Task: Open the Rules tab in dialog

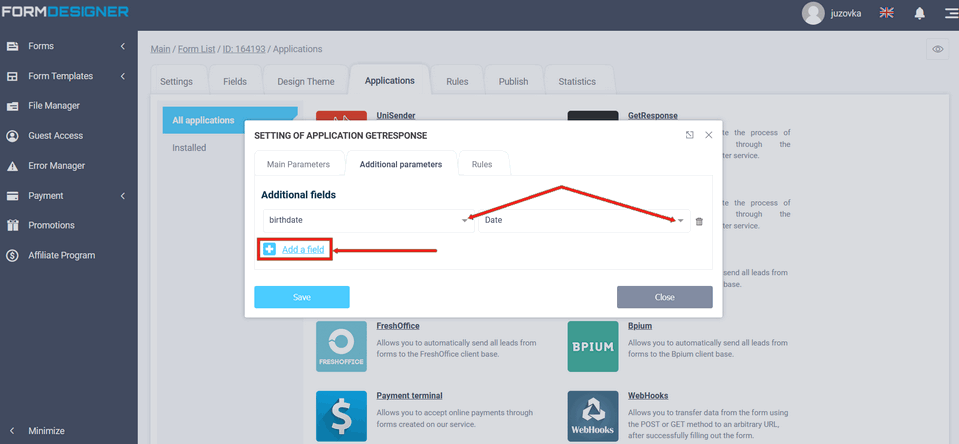Action: 482,164
